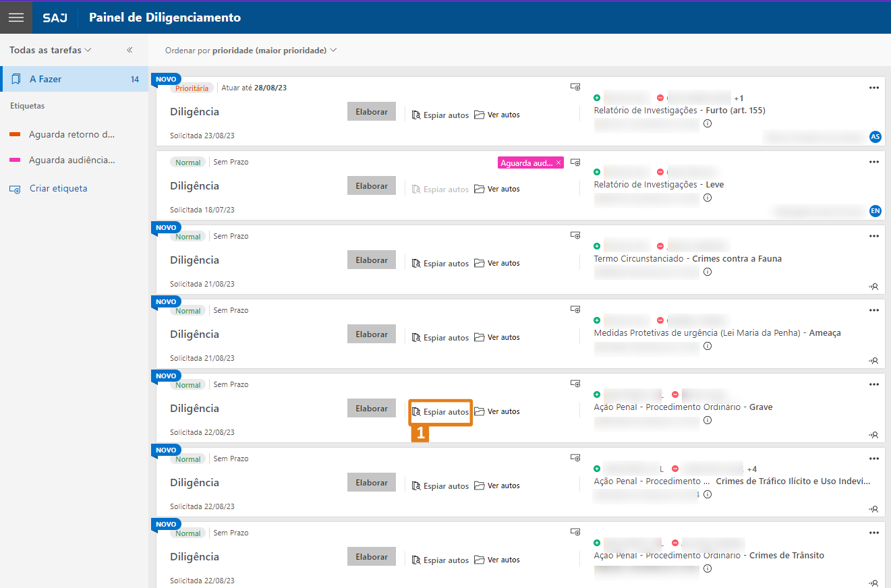Screen dimensions: 891x588
Task: Expand the "Todas as tarefas" dropdown
Action: coord(51,50)
